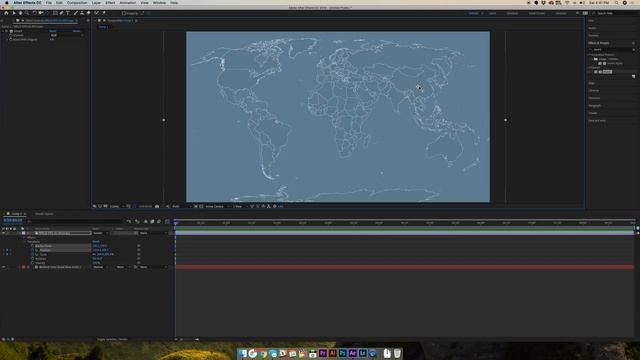Screen dimensions: 640x360
Task: Open the Layer menu
Action: pos(96,3)
